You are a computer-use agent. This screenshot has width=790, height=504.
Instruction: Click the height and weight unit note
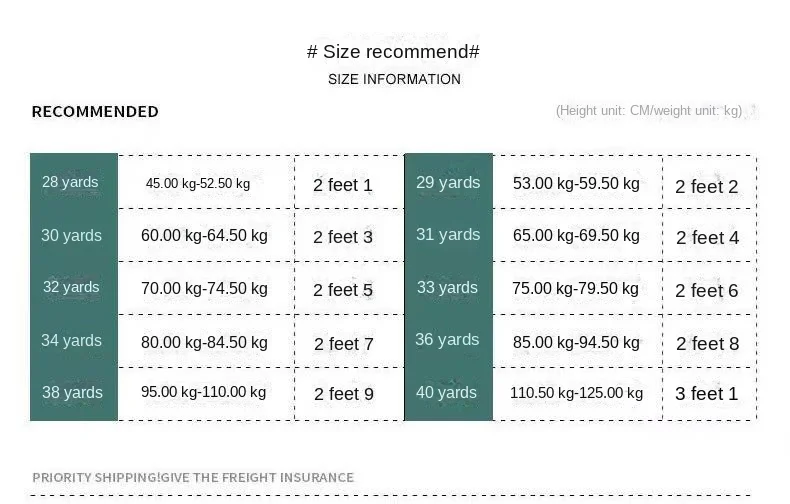(x=649, y=111)
